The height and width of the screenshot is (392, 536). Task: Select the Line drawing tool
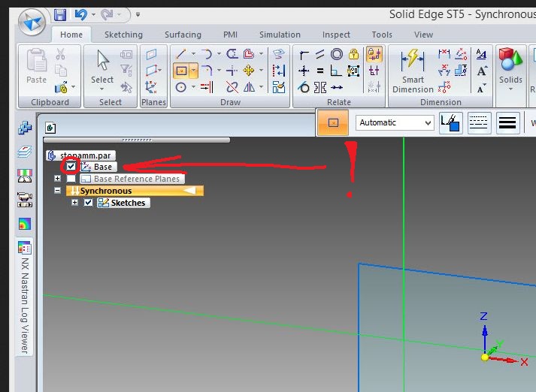(181, 54)
